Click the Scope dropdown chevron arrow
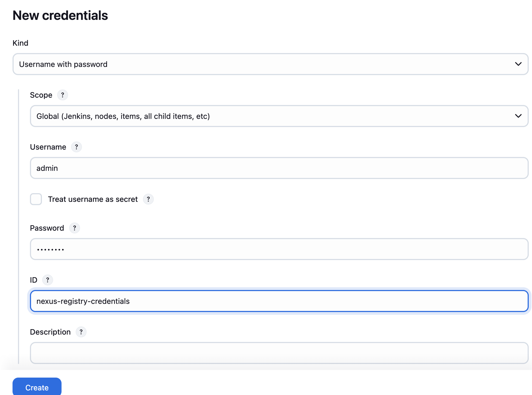The height and width of the screenshot is (395, 532). pos(518,116)
